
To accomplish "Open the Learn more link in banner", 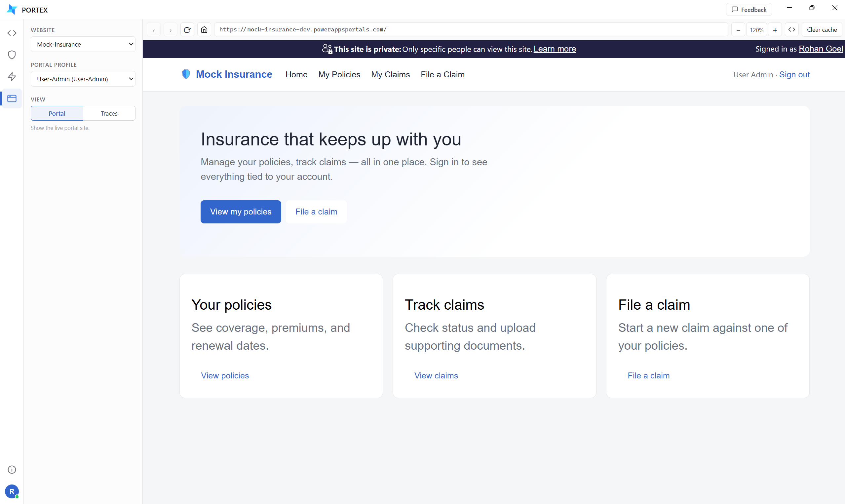I will pyautogui.click(x=555, y=49).
